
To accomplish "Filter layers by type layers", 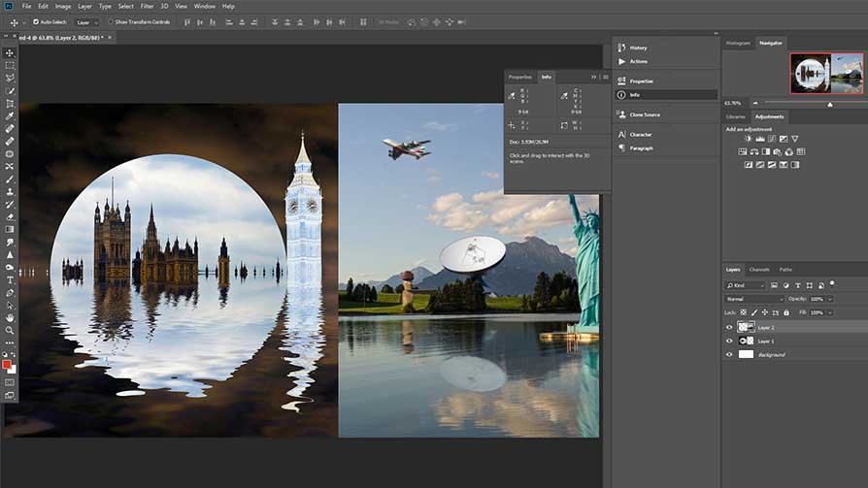I will [798, 285].
